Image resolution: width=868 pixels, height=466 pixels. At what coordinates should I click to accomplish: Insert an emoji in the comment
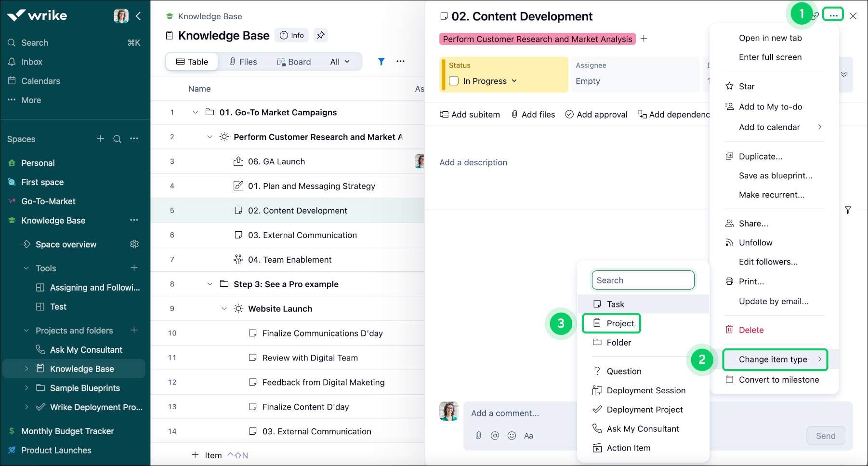tap(512, 436)
